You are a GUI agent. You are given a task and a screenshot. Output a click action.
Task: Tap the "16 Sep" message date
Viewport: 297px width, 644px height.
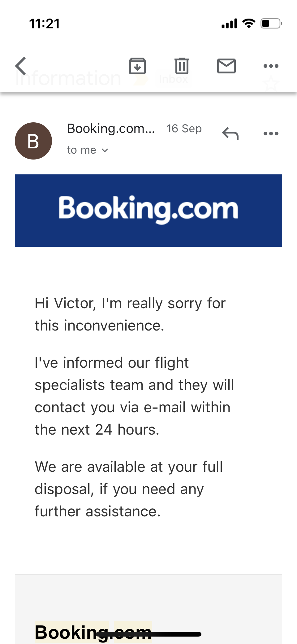pyautogui.click(x=184, y=129)
